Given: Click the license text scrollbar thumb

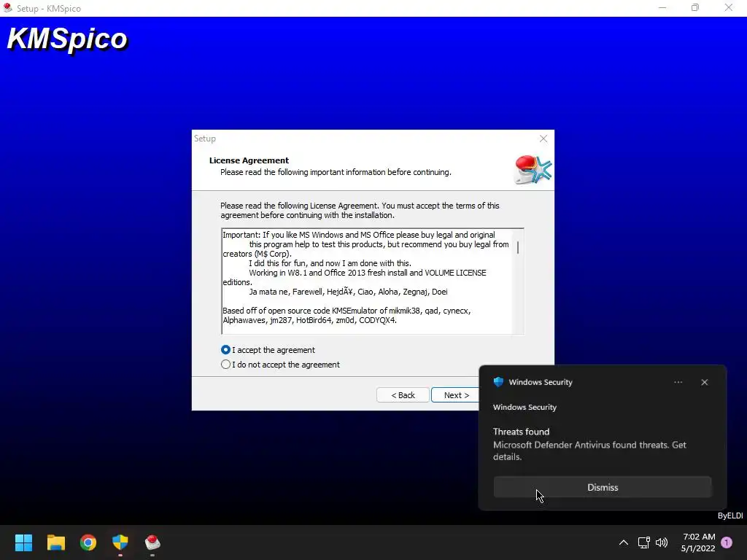Looking at the screenshot, I should point(518,247).
